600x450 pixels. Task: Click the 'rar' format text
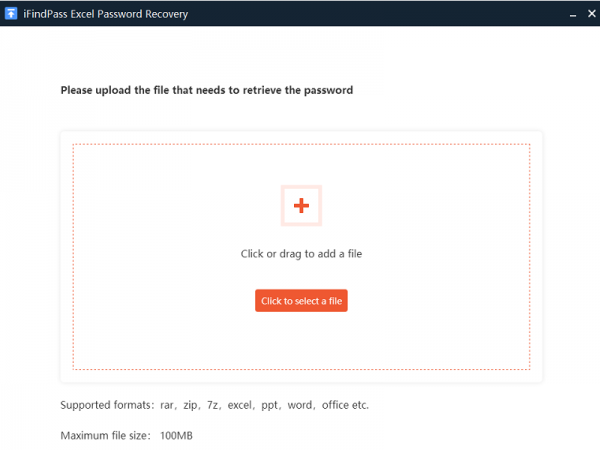166,405
